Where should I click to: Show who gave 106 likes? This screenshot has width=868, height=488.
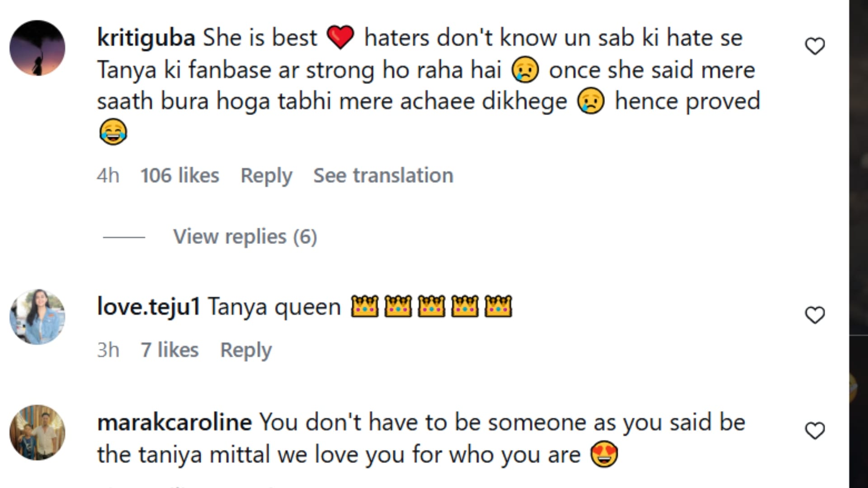coord(179,175)
